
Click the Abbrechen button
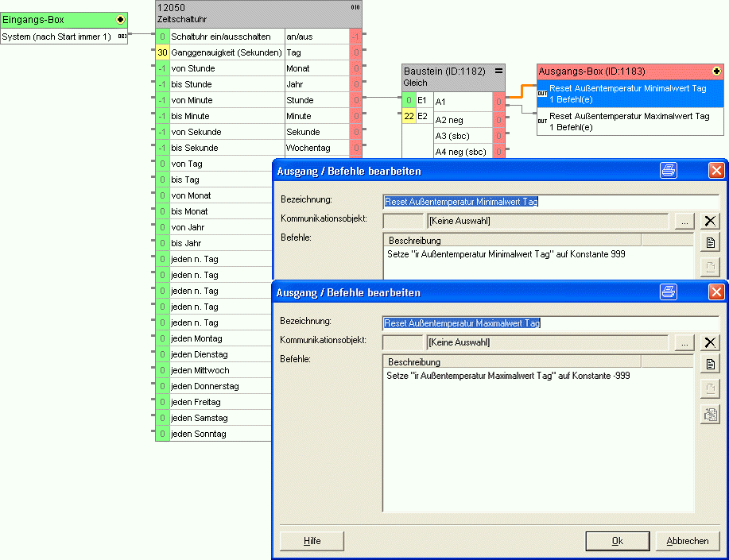[687, 541]
